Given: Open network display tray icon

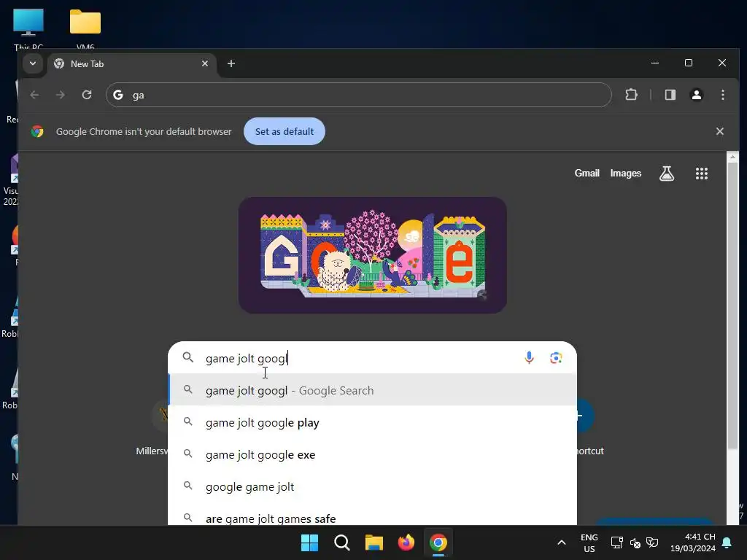Looking at the screenshot, I should (x=617, y=542).
